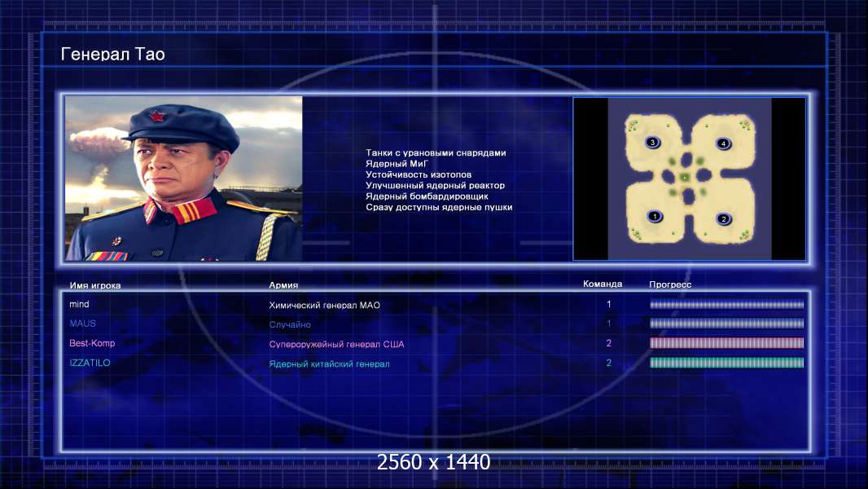The height and width of the screenshot is (489, 868).
Task: Click start position 1 on the minimap
Action: tap(655, 216)
